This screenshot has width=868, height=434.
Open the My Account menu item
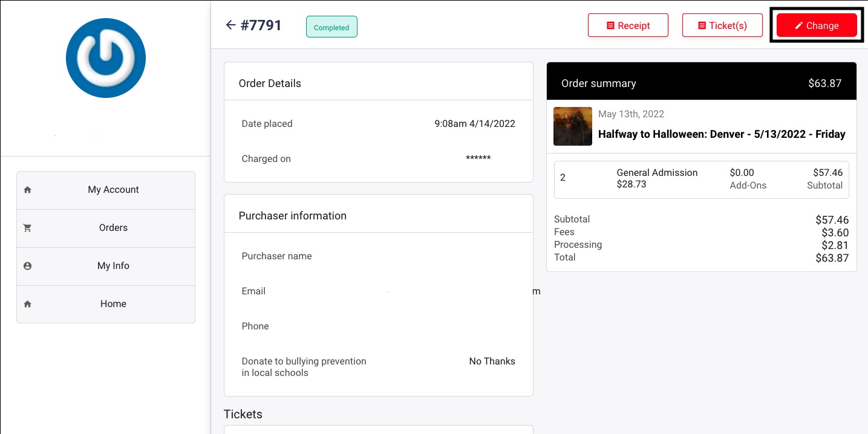tap(113, 190)
